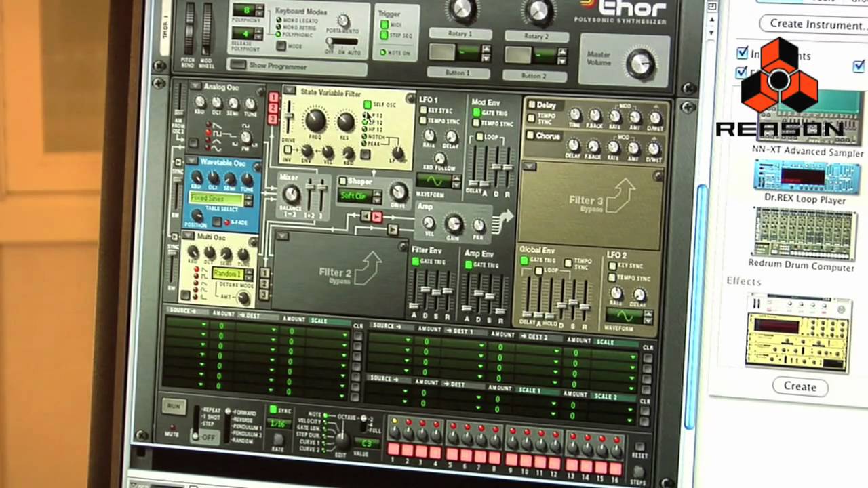Click the Filter 2 routing button 1

[x=264, y=273]
